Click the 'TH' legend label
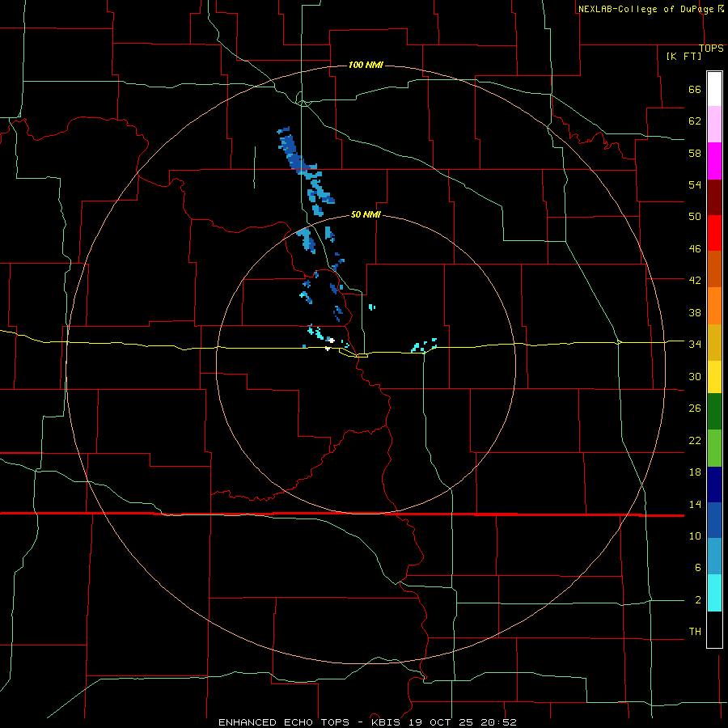The image size is (728, 728). click(x=695, y=632)
